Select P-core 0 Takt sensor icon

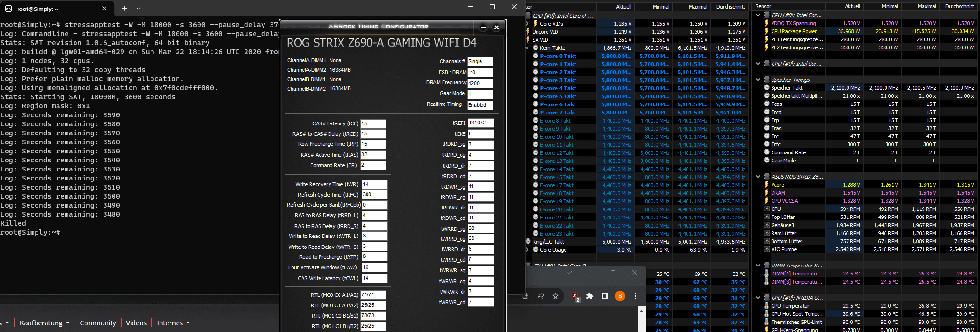tap(536, 56)
